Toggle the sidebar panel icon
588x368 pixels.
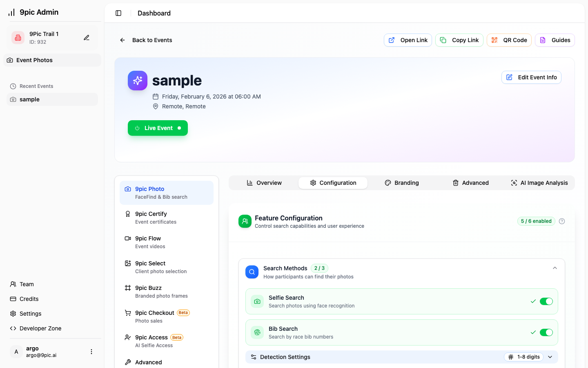click(x=118, y=13)
